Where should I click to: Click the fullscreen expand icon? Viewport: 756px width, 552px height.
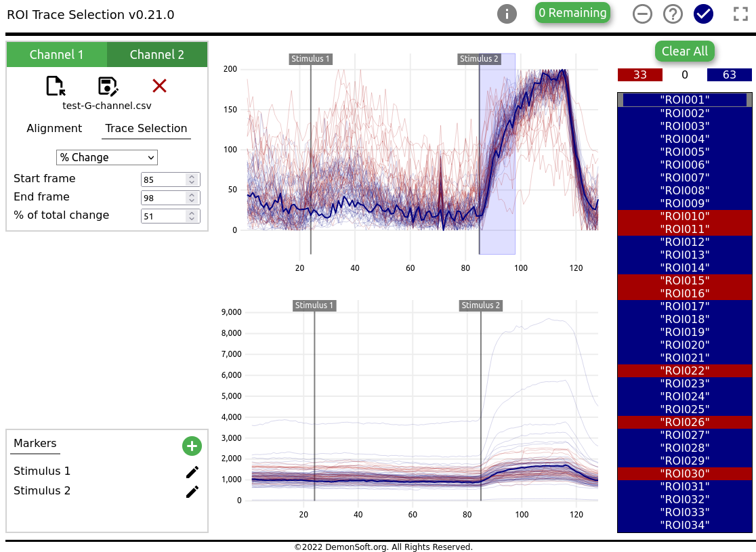[x=740, y=14]
